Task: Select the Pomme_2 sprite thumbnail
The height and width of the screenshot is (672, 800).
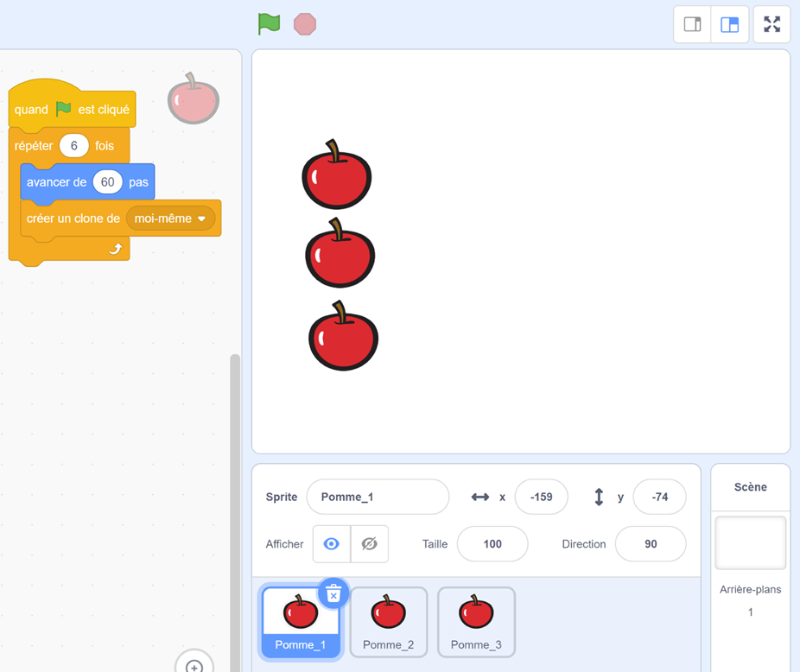Action: pyautogui.click(x=388, y=622)
